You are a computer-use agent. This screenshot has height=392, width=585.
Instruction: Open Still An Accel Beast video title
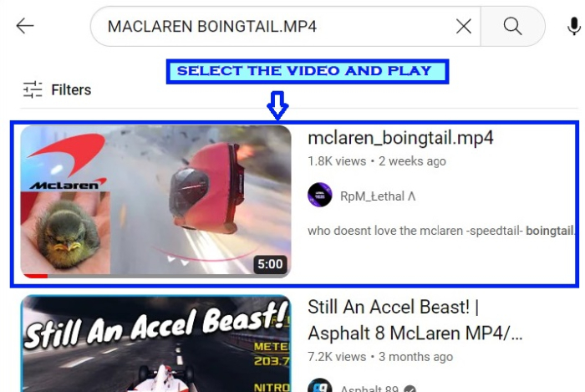415,320
